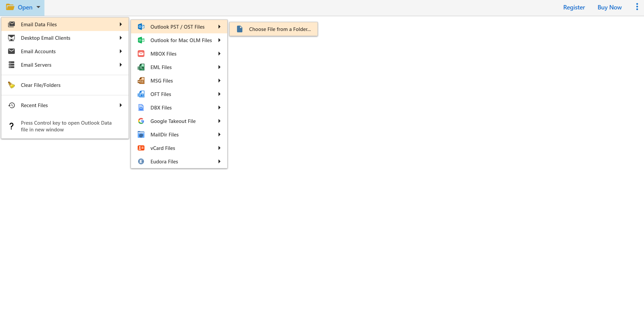Select Outlook for Mac OLM Files entry
The width and height of the screenshot is (644, 314).
click(179, 40)
